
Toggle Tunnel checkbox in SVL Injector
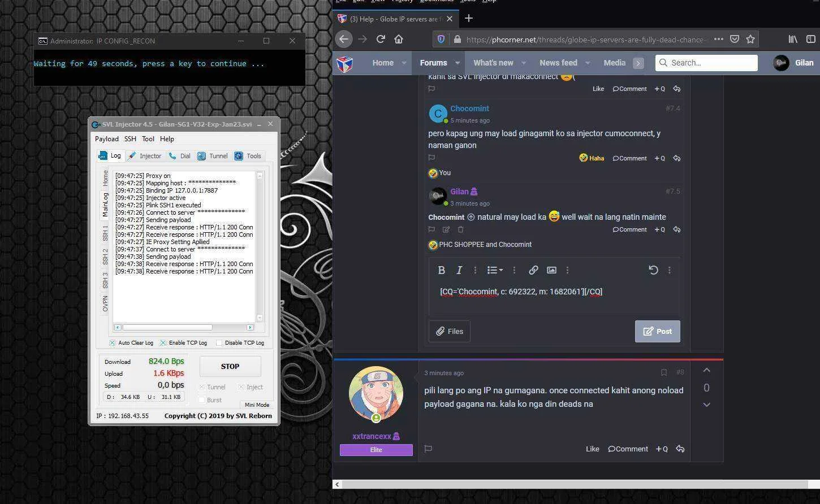click(201, 387)
